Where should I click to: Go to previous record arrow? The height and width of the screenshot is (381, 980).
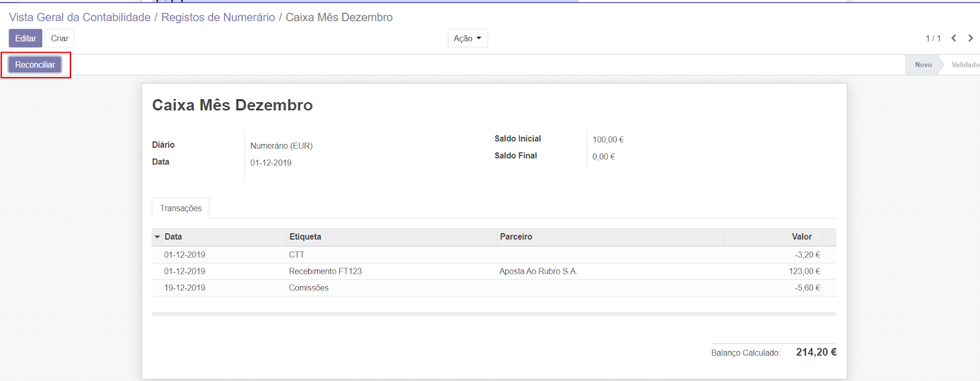coord(954,38)
